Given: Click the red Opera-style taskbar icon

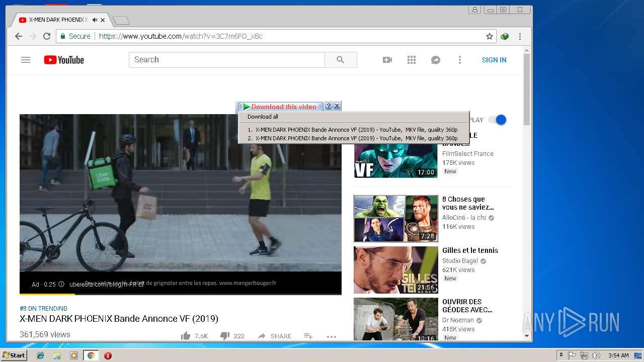Looking at the screenshot, I should (108, 355).
